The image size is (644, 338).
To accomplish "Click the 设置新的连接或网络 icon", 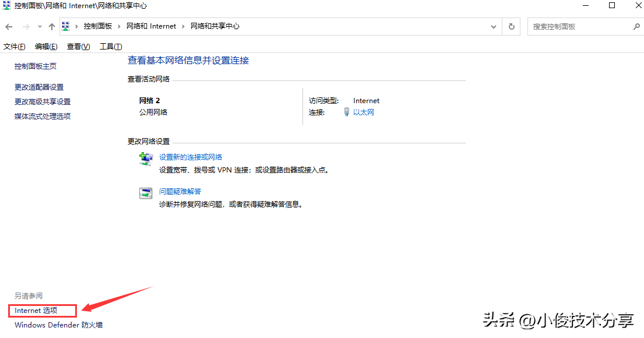I will pos(146,159).
